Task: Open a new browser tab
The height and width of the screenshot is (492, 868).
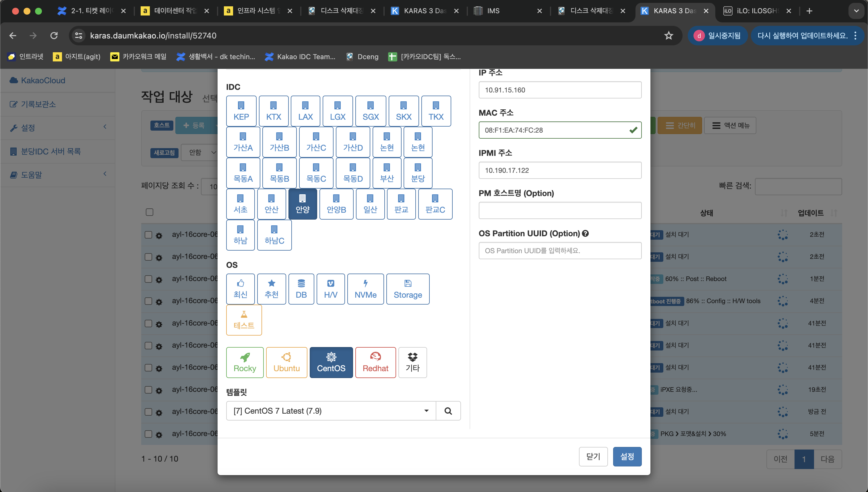Action: (x=809, y=11)
